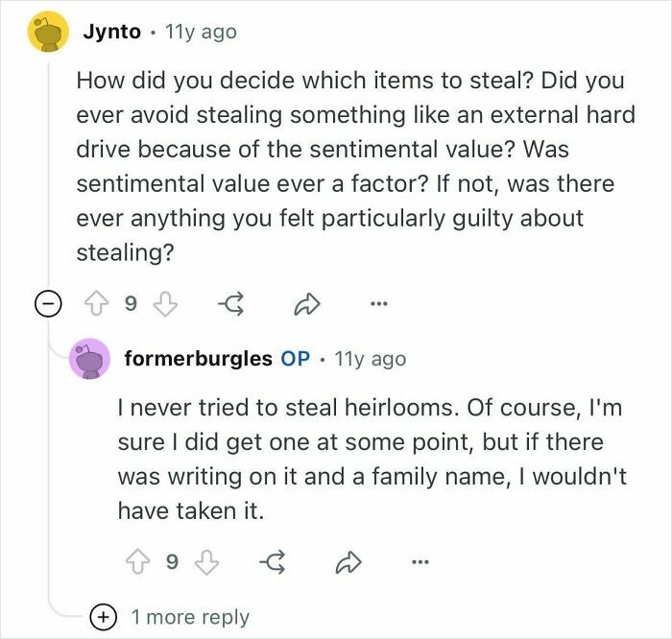Collapse Jynto's comment thread with minus button
The image size is (672, 639).
(x=48, y=303)
